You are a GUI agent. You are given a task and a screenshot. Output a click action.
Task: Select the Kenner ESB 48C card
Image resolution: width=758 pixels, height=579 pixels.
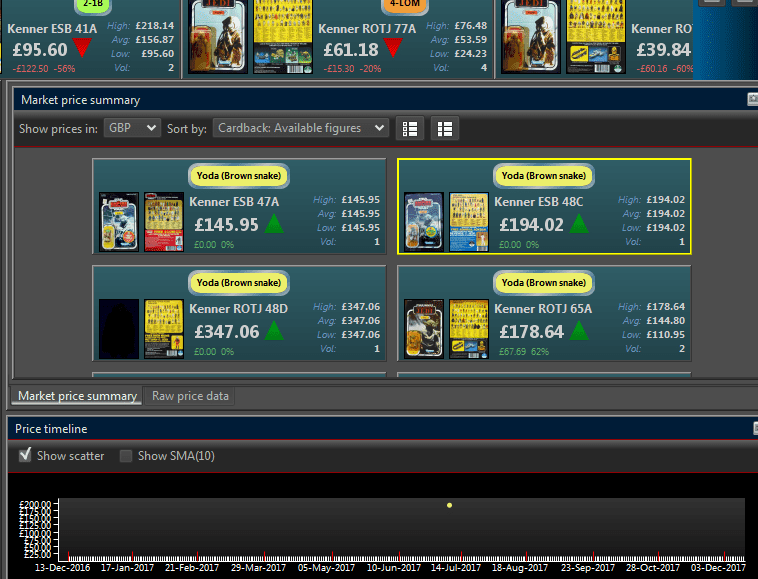coord(544,206)
